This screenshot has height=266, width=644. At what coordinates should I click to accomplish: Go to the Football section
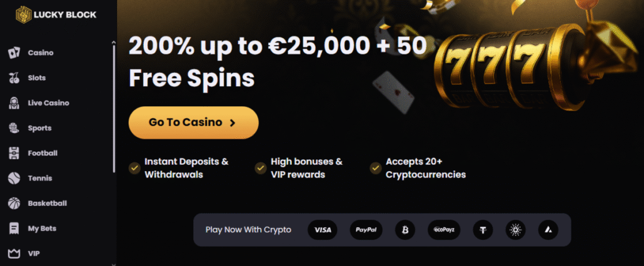click(x=43, y=153)
